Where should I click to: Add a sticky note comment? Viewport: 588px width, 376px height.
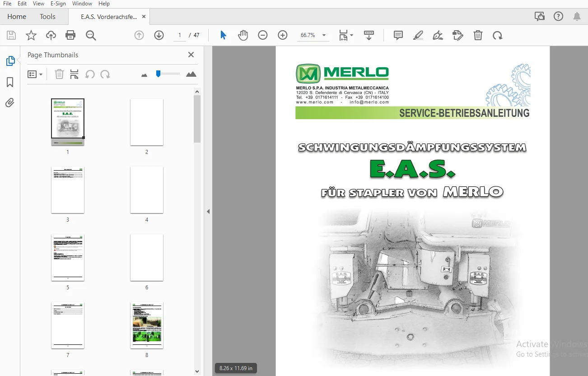pyautogui.click(x=398, y=35)
